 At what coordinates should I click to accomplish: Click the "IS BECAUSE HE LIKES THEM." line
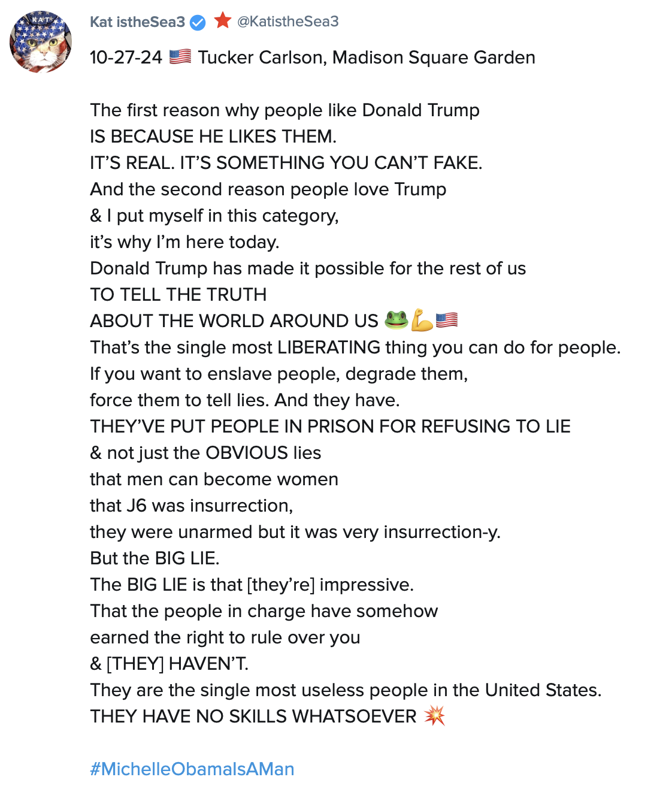213,137
